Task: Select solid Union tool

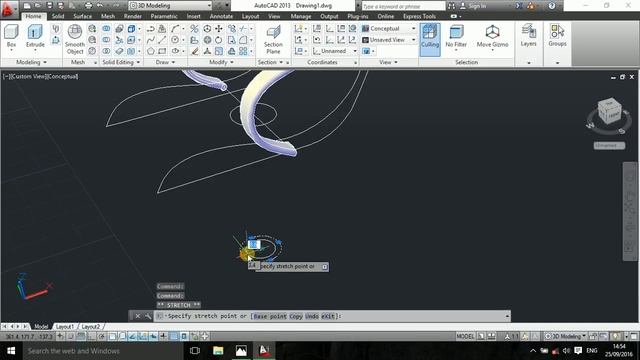Action: click(106, 29)
